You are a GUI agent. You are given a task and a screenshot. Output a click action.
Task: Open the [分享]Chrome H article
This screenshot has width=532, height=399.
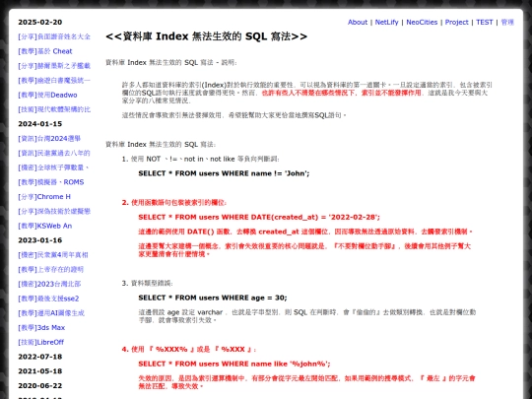coord(44,197)
